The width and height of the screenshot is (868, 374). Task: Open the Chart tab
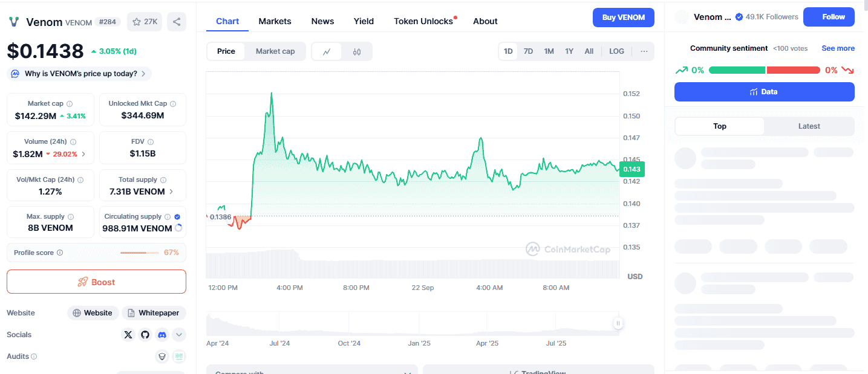(x=227, y=21)
